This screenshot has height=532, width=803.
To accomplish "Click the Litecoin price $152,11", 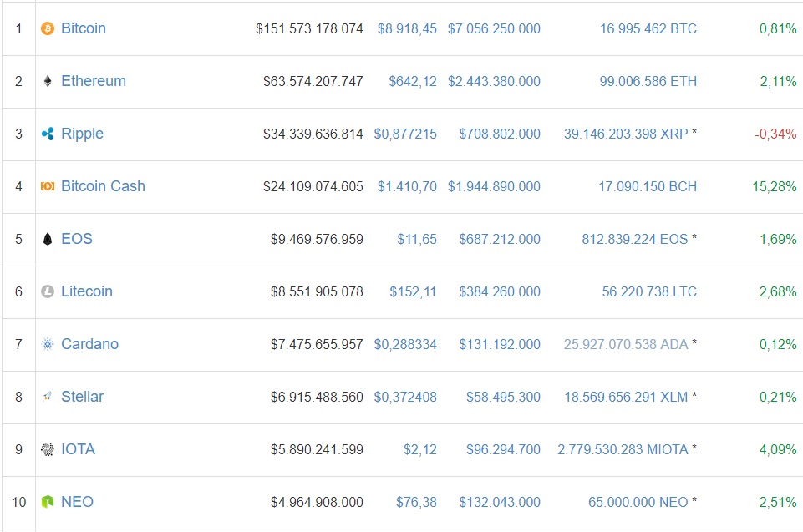I will click(x=413, y=291).
